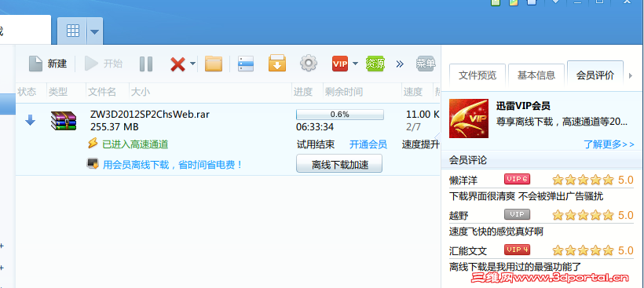Click the WinRAR archive file icon
The height and width of the screenshot is (288, 644).
tap(64, 121)
